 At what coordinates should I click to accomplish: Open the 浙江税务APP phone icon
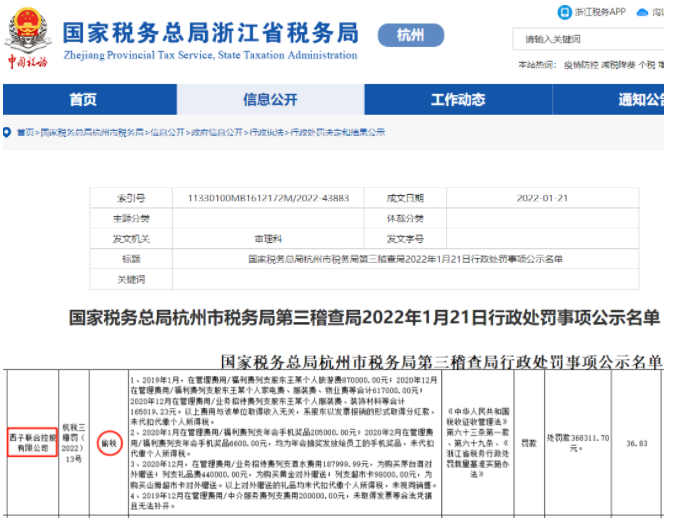point(564,12)
